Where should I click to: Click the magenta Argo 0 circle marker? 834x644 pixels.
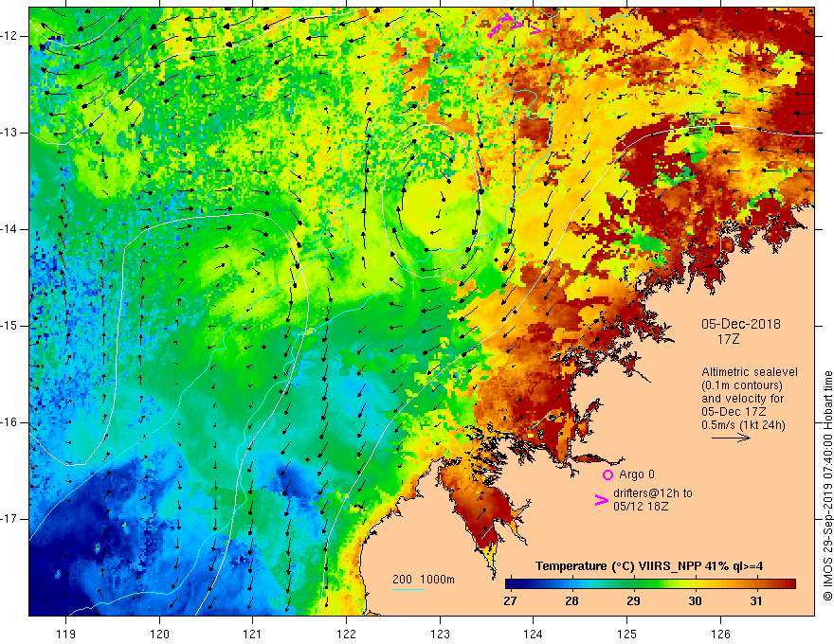coord(607,474)
